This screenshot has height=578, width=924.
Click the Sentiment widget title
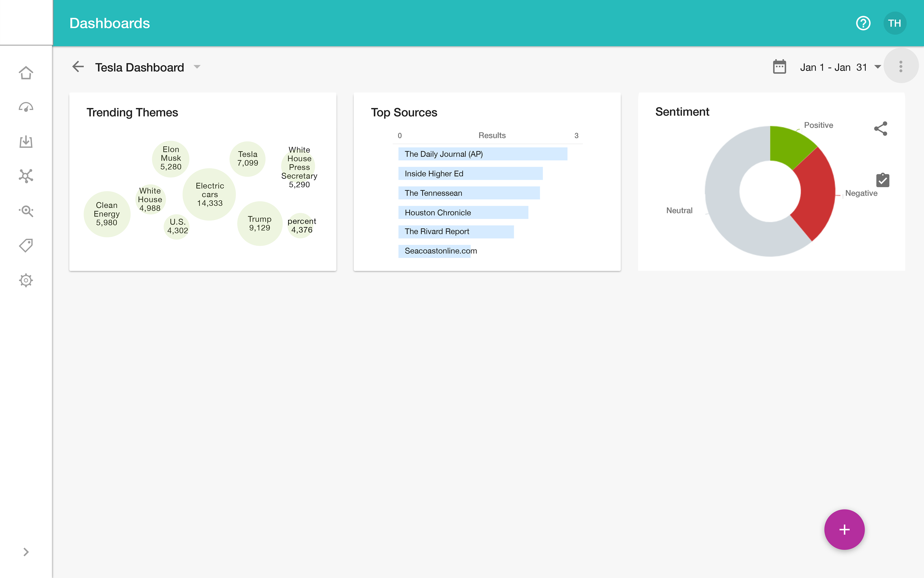pyautogui.click(x=682, y=112)
